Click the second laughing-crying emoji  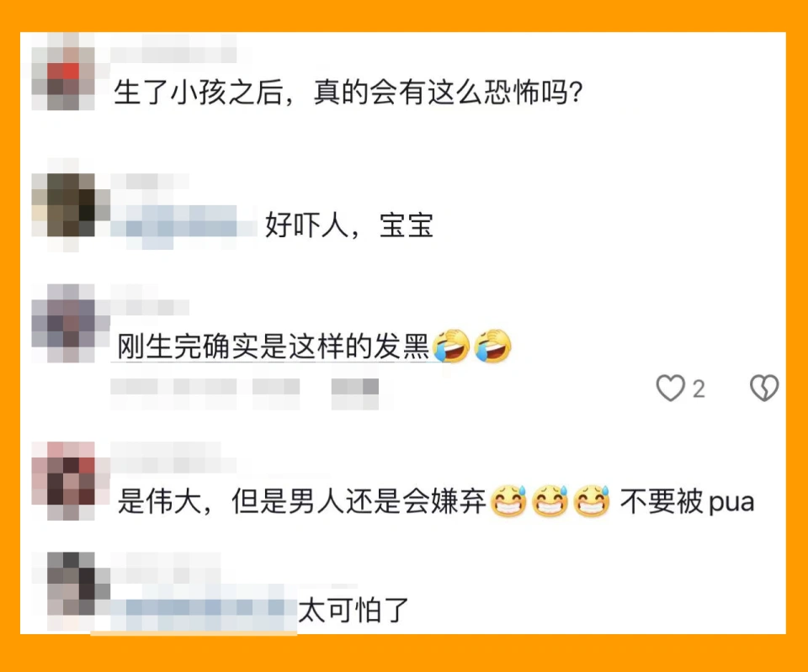(492, 345)
